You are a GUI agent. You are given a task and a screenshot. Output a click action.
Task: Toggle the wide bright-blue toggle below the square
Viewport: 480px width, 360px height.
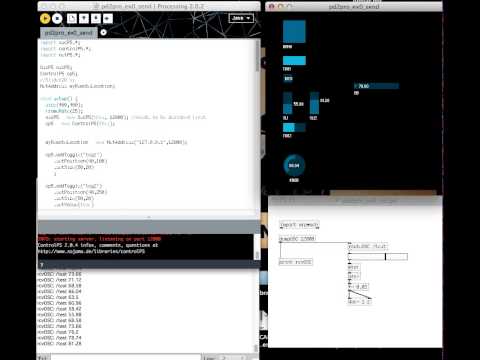[294, 60]
